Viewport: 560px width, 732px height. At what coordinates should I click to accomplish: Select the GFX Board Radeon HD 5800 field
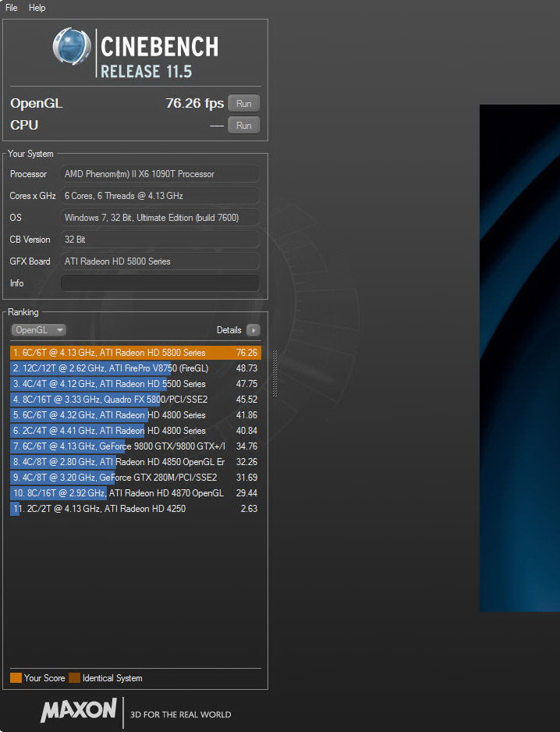pos(160,261)
